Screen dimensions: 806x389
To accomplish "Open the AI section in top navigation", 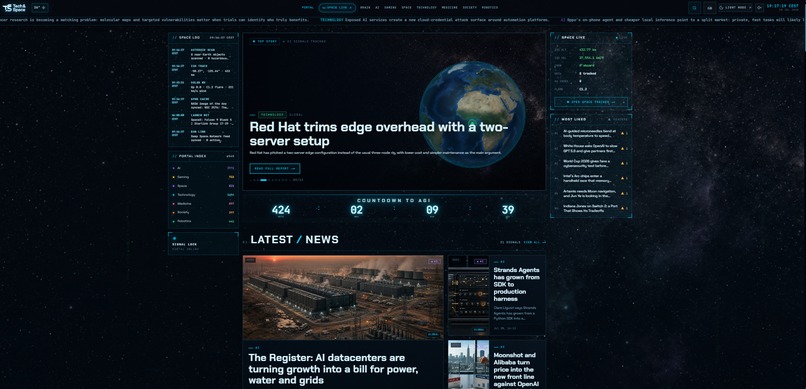I will tap(377, 8).
